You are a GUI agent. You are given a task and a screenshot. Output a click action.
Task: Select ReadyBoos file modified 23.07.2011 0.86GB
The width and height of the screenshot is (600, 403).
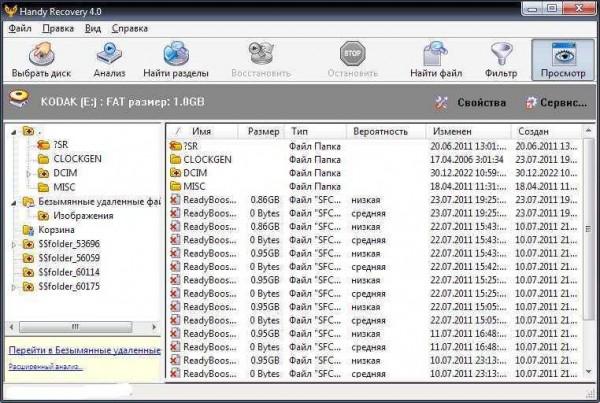click(374, 200)
